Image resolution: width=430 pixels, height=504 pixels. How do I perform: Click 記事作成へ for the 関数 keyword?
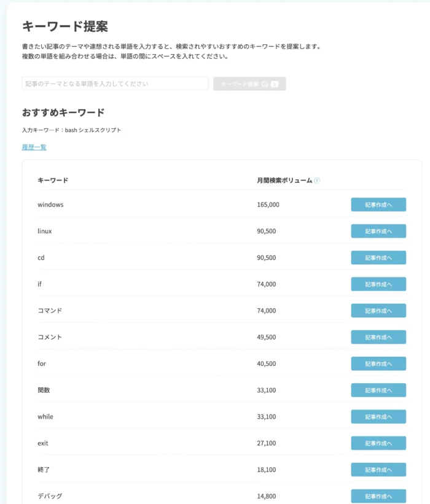(x=378, y=390)
